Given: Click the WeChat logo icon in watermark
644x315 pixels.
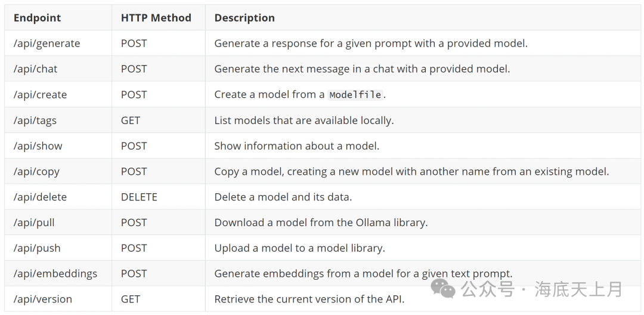Looking at the screenshot, I should pos(444,289).
